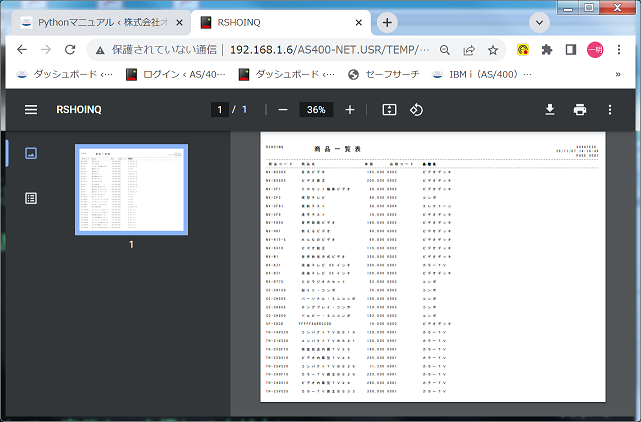Click the fit to page button
The height and width of the screenshot is (422, 641).
coord(389,109)
